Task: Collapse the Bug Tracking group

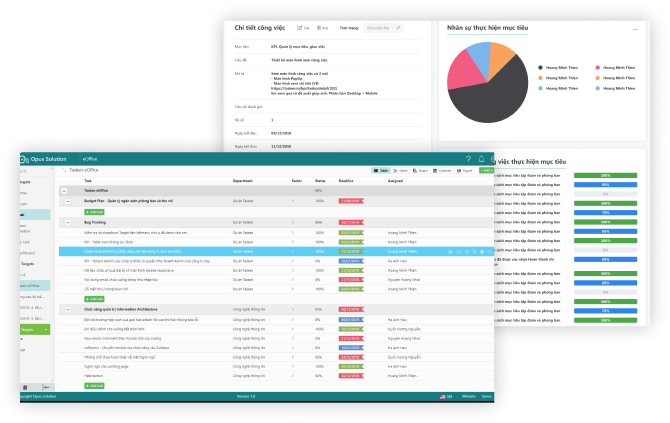Action: click(68, 223)
